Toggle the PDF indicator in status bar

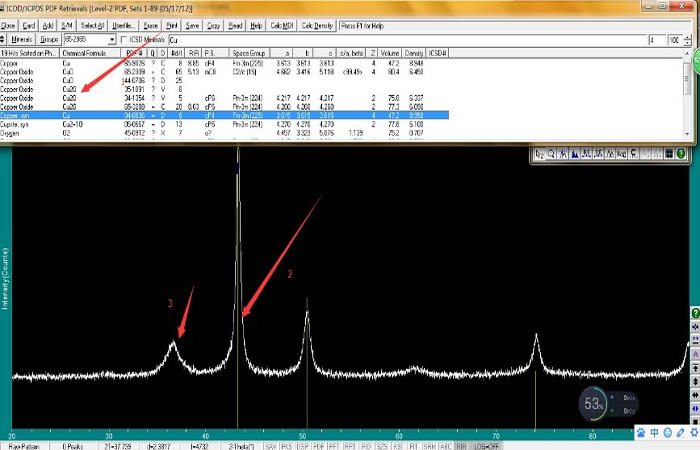tap(317, 446)
